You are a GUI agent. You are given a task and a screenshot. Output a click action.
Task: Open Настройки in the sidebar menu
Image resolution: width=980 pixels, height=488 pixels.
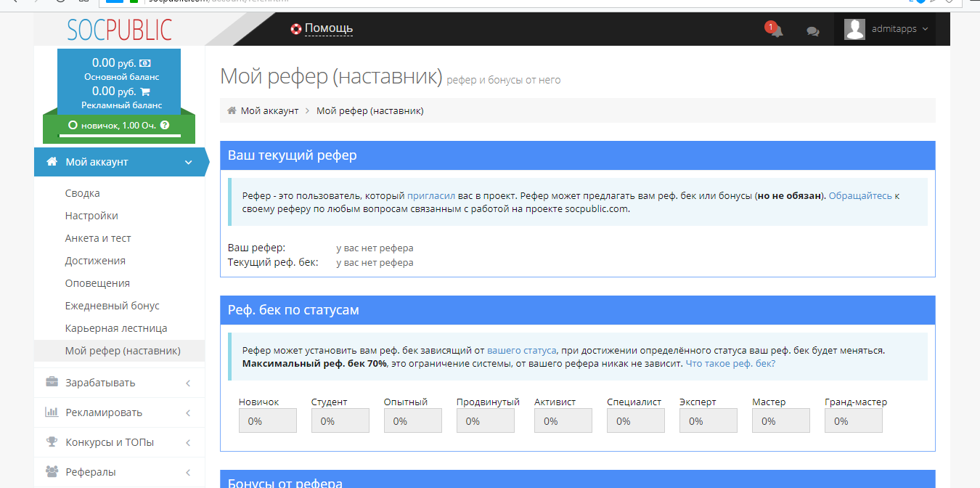click(93, 215)
